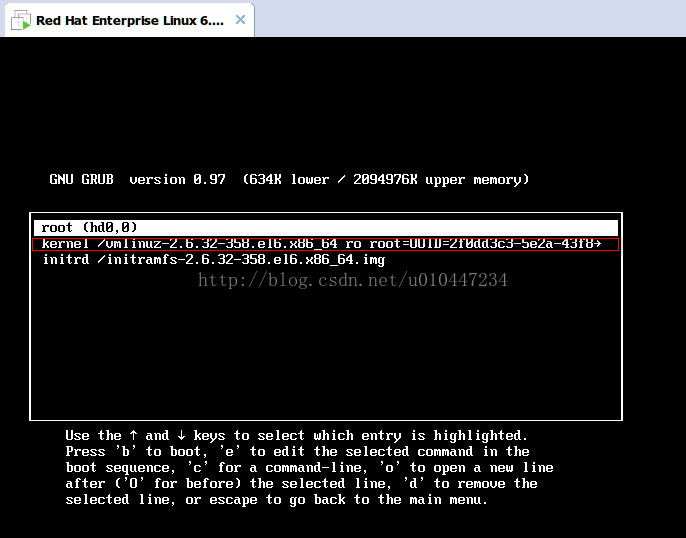Click the VM running icon on the tab
686x538 pixels.
click(x=21, y=20)
